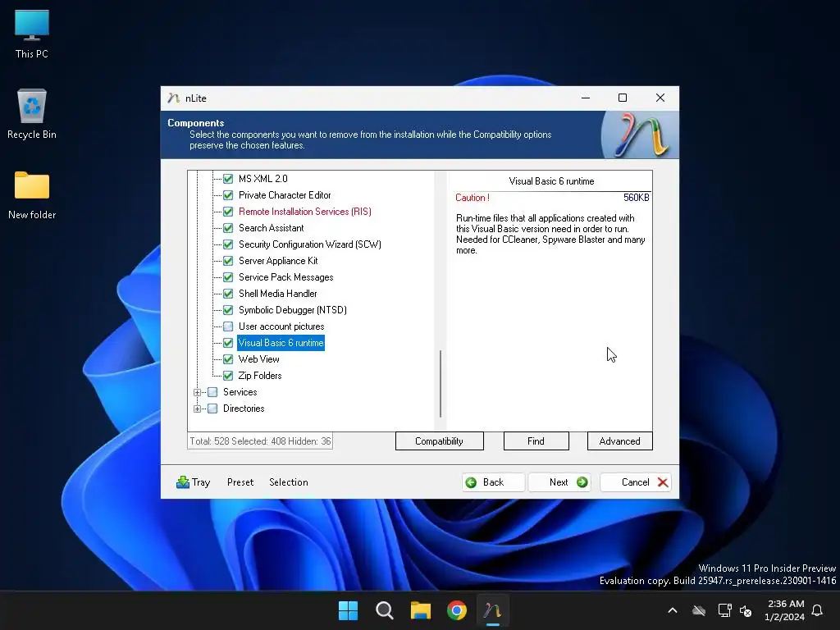The width and height of the screenshot is (840, 630).
Task: Click the Tray icon in nLite
Action: click(183, 482)
